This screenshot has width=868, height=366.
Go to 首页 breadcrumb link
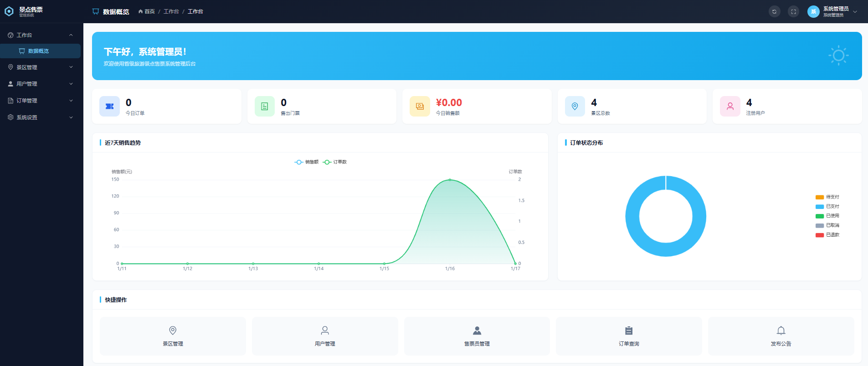pyautogui.click(x=149, y=11)
